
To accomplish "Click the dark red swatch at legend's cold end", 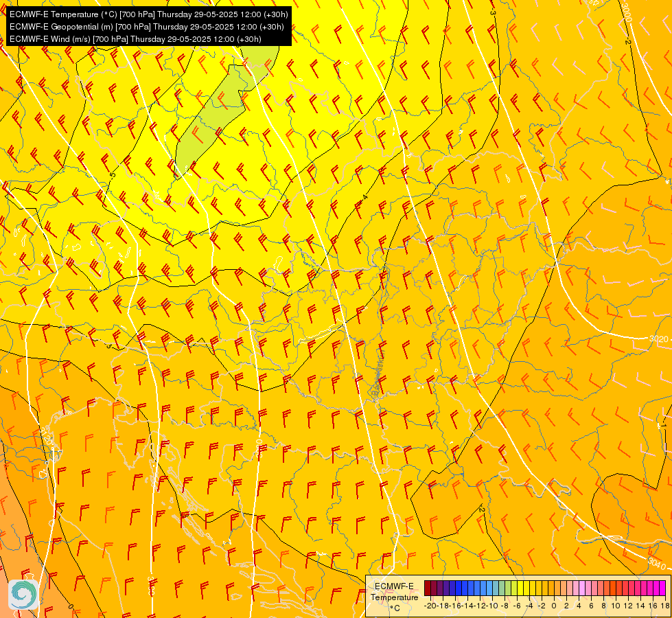I will tap(427, 588).
